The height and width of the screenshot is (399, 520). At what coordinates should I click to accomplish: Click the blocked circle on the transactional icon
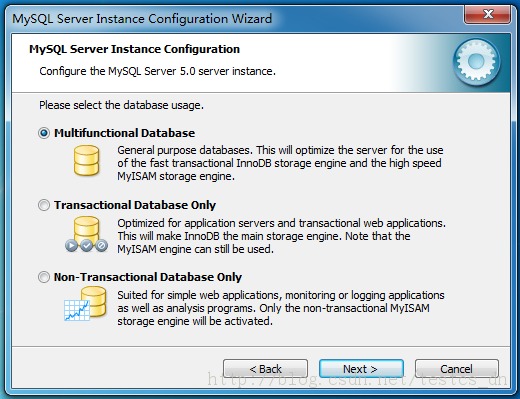[101, 246]
